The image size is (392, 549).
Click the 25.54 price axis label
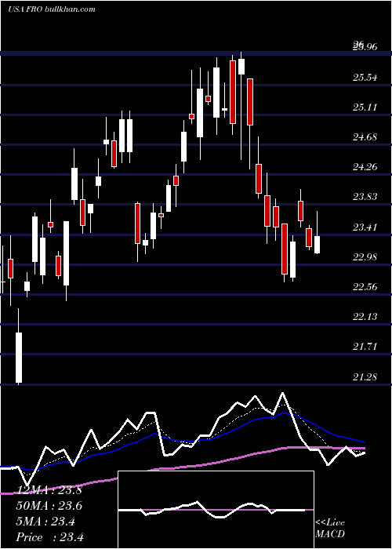tap(365, 78)
